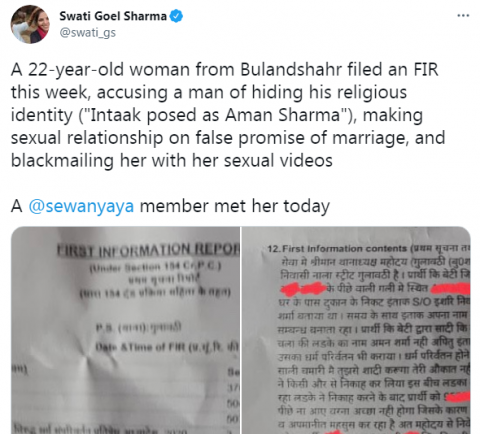This screenshot has width=480, height=434.
Task: Click "Under Section 154 Cr.P.C." line in photo
Action: [x=155, y=267]
